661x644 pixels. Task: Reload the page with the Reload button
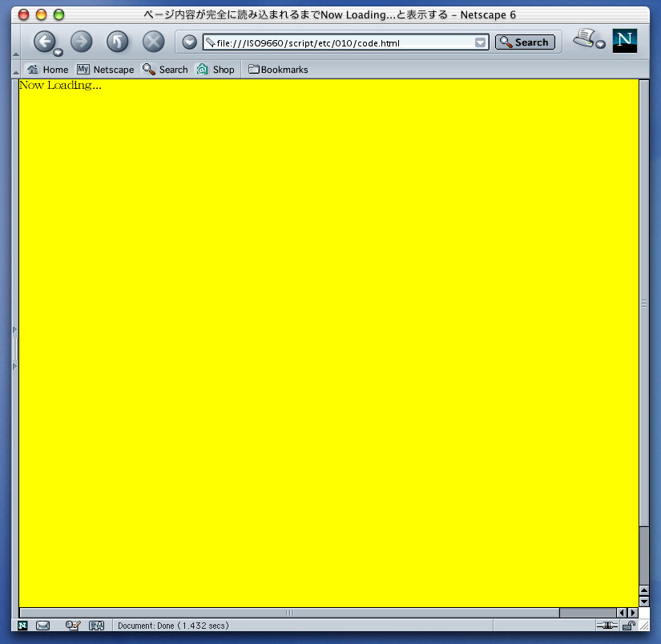click(117, 42)
